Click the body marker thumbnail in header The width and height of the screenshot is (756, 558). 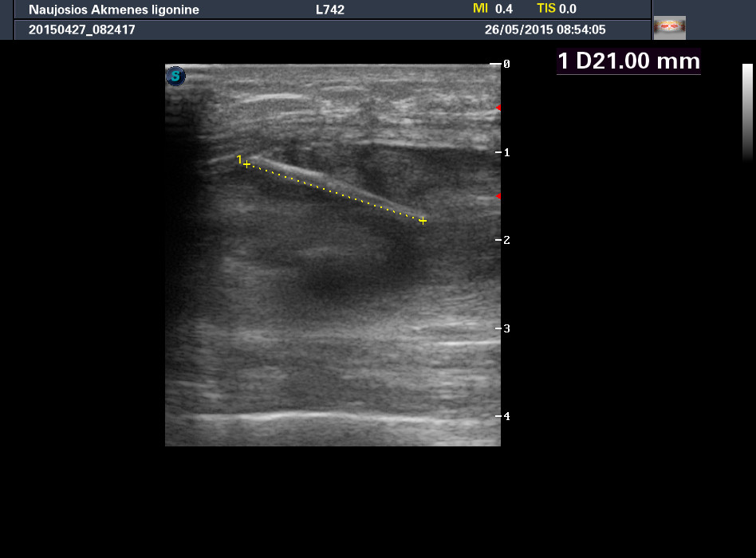[x=669, y=28]
